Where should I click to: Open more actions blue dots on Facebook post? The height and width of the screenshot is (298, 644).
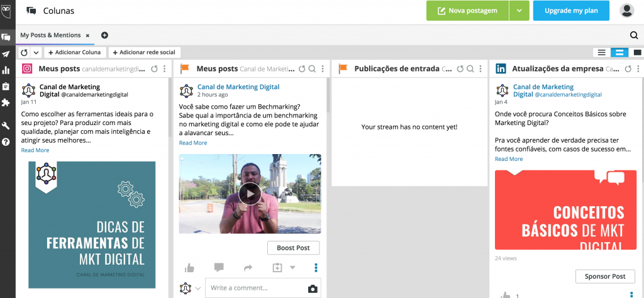[316, 268]
